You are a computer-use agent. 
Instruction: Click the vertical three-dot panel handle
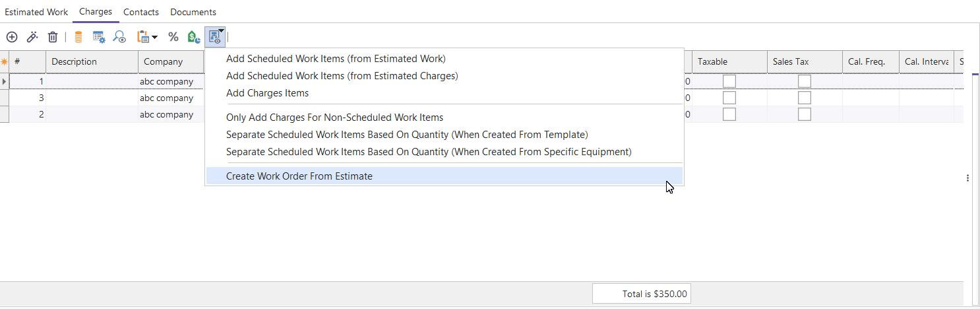[x=967, y=178]
